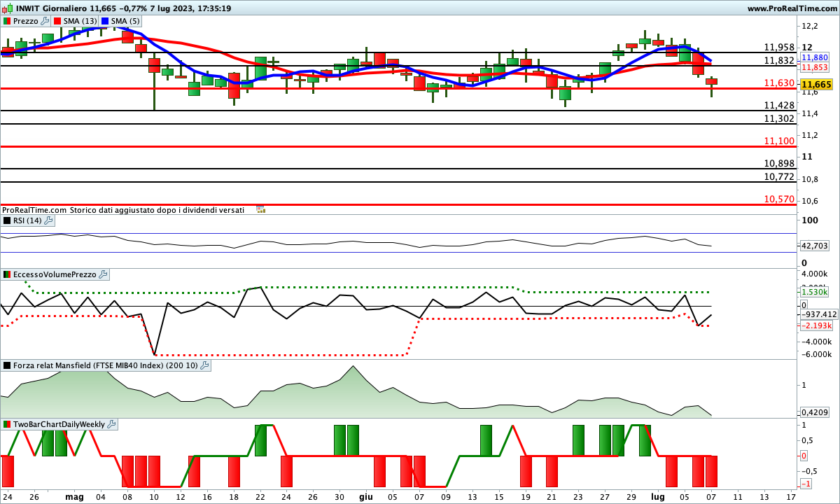Click the 10,898 level label
The height and width of the screenshot is (504, 840).
(779, 163)
